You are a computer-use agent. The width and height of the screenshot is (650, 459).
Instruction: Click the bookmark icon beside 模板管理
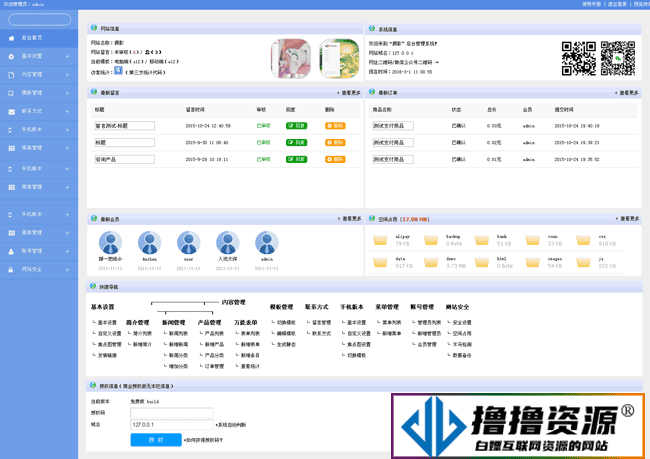(x=12, y=93)
